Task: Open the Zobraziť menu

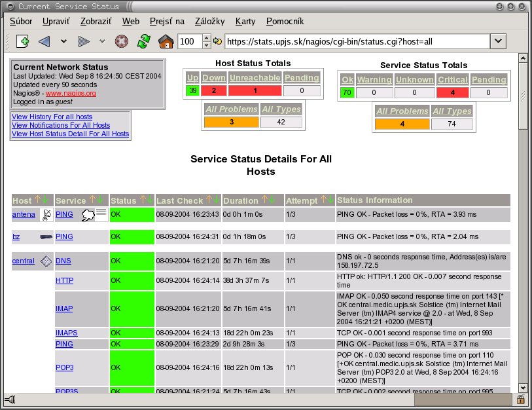Action: coord(96,21)
